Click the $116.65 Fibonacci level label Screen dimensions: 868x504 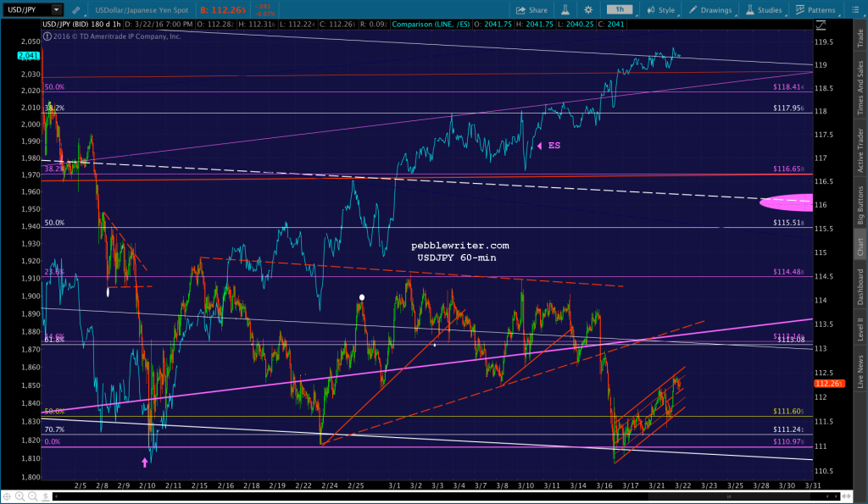pos(789,169)
